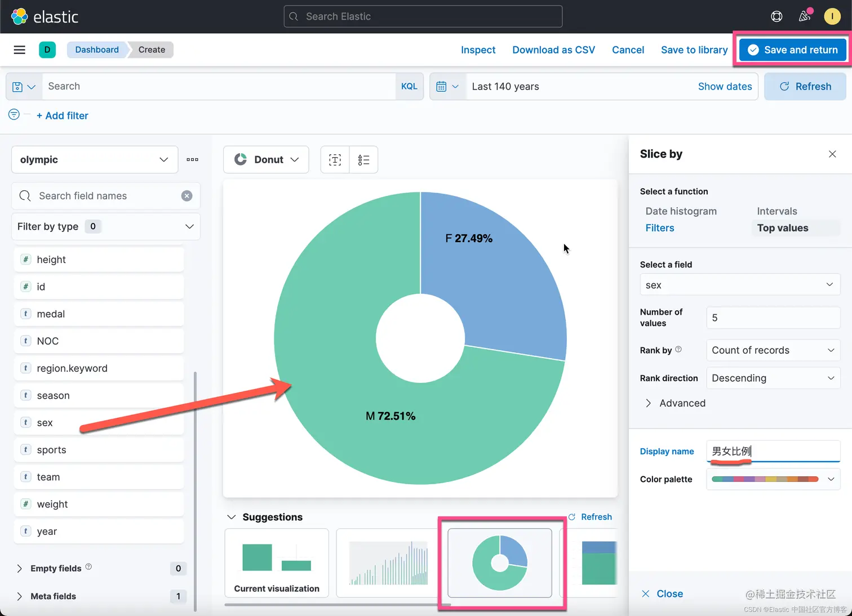Open the legend settings icon
This screenshot has height=616, width=852.
363,160
